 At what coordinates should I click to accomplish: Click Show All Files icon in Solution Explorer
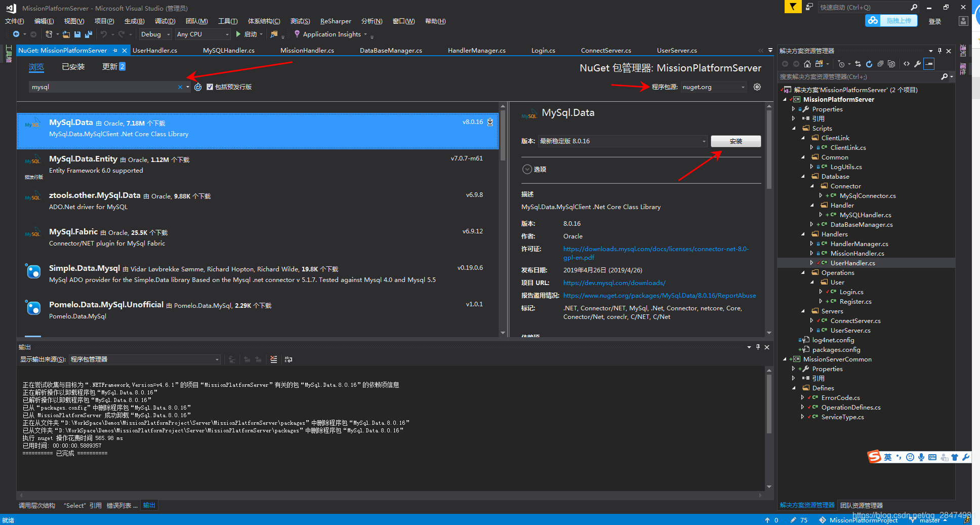(x=891, y=64)
